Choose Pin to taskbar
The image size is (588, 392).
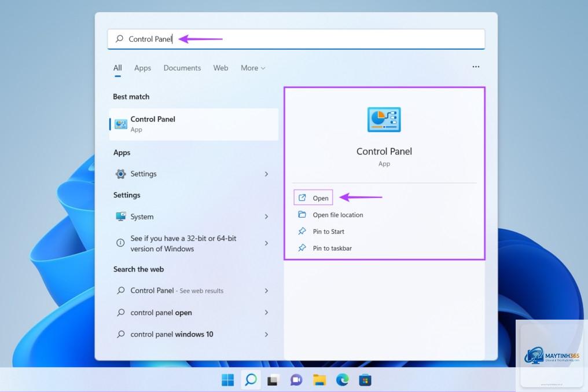332,248
